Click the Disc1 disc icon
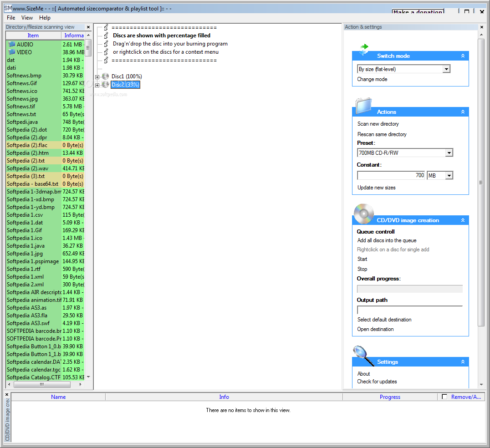 pyautogui.click(x=105, y=76)
